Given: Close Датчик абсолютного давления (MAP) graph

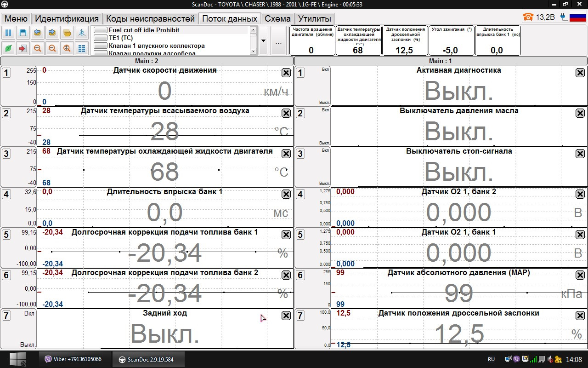Looking at the screenshot, I should 580,275.
